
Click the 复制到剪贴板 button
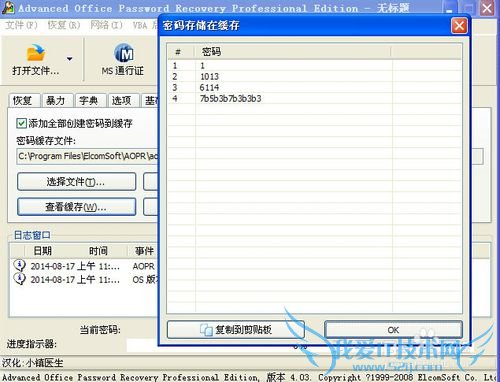(x=236, y=330)
